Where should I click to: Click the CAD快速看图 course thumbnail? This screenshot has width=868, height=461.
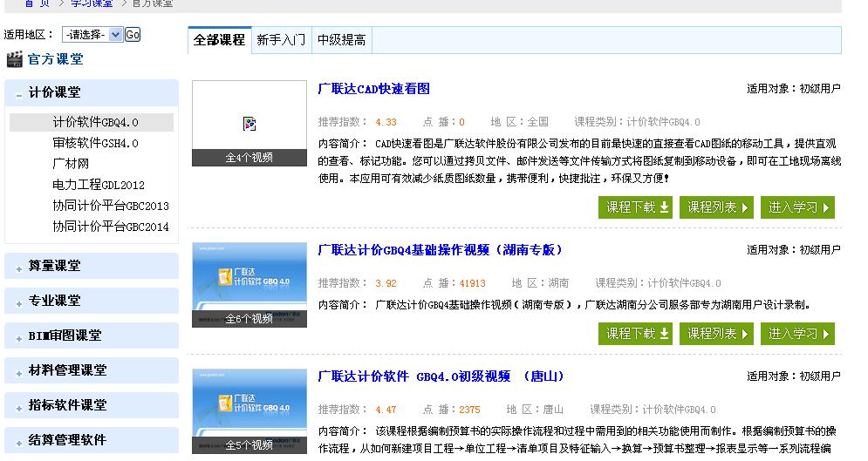click(249, 123)
